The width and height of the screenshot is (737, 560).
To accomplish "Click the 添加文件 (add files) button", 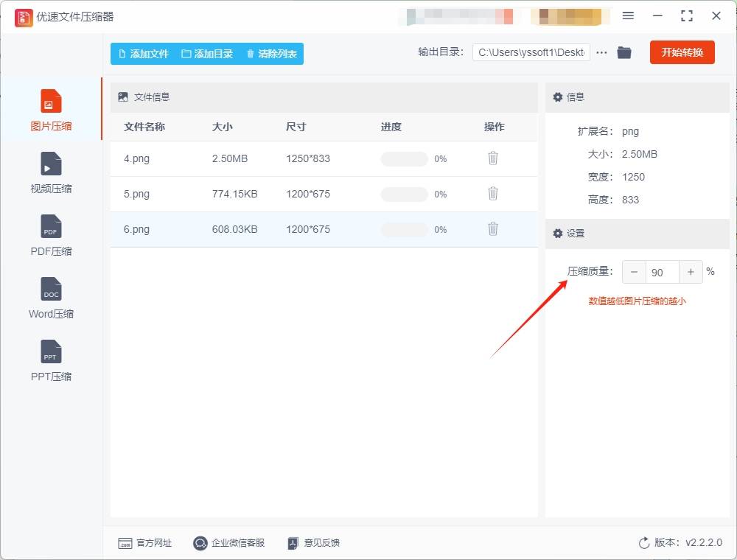I will [x=142, y=54].
